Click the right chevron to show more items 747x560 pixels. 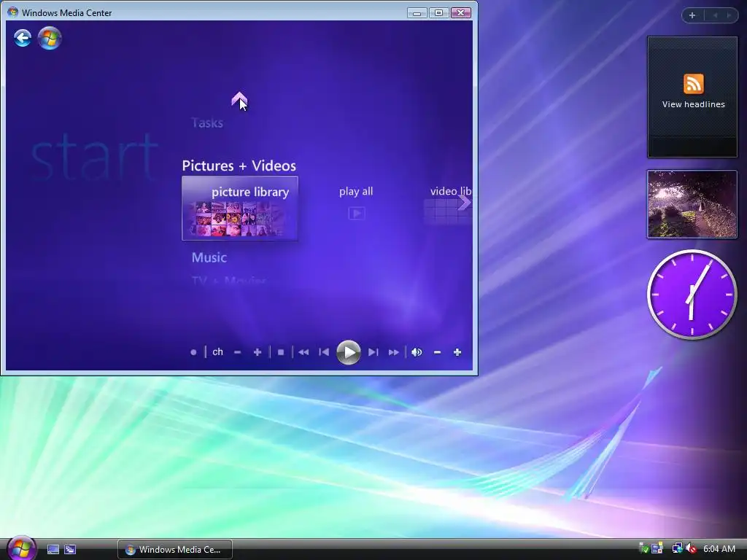(464, 203)
